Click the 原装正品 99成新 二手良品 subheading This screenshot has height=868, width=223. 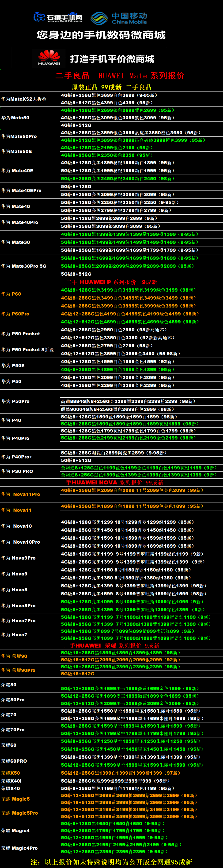[x=112, y=87]
